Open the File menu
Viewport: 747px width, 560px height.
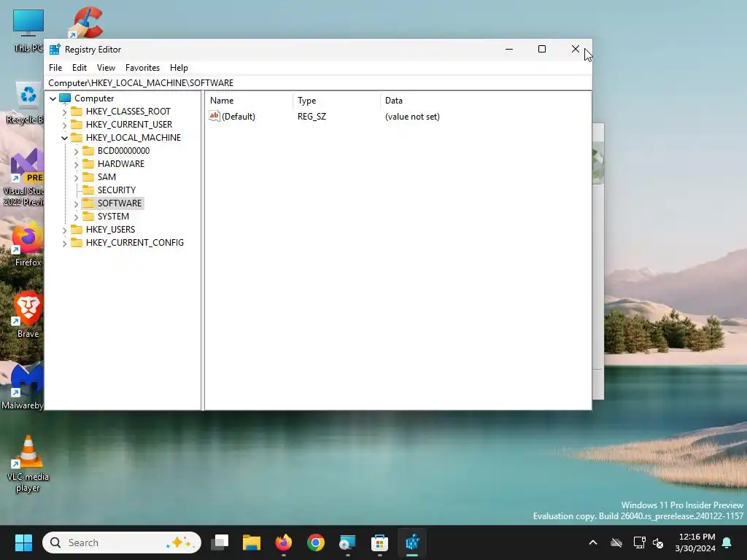coord(55,68)
